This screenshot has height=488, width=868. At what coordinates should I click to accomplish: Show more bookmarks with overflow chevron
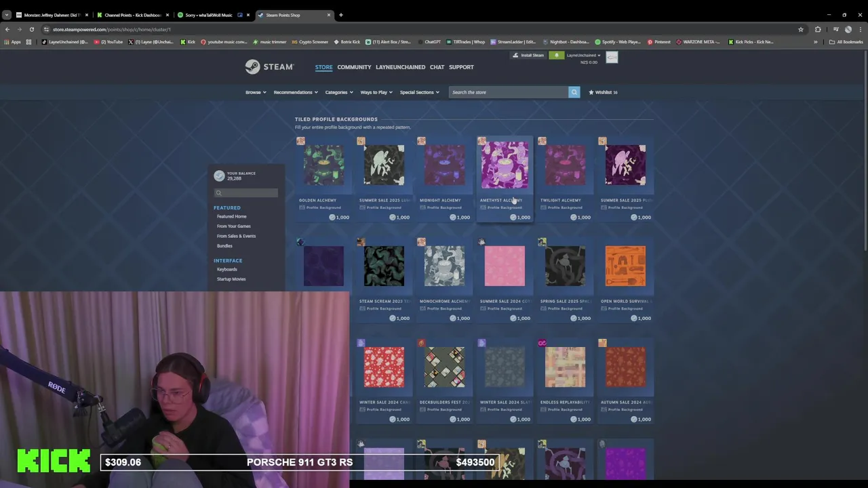click(816, 42)
